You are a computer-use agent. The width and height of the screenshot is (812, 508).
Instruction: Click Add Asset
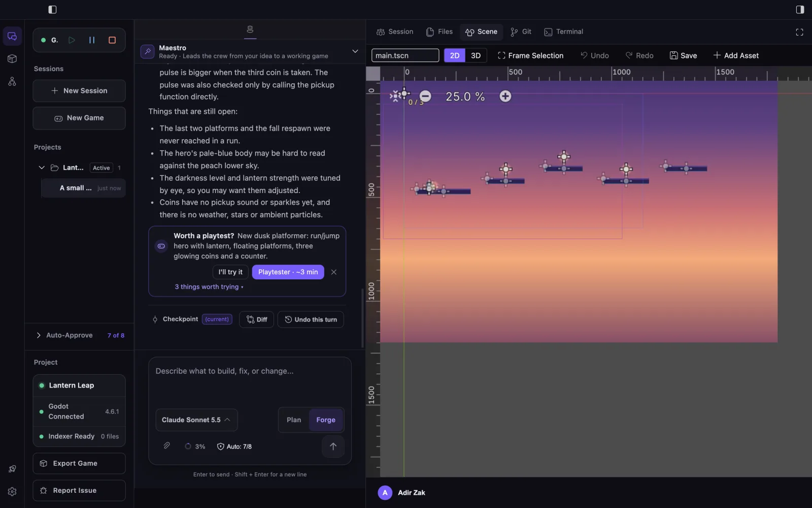(736, 55)
